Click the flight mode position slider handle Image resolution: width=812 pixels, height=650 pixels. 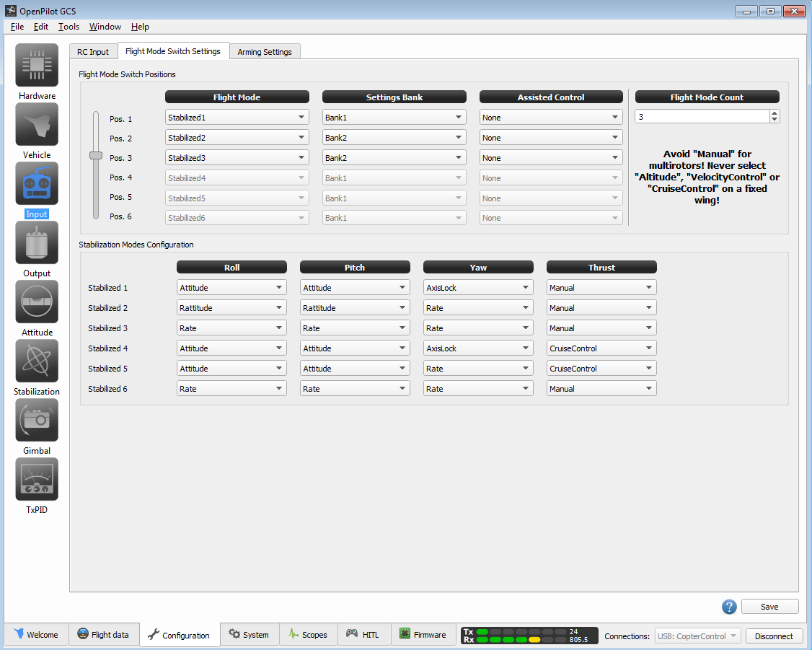[x=96, y=155]
